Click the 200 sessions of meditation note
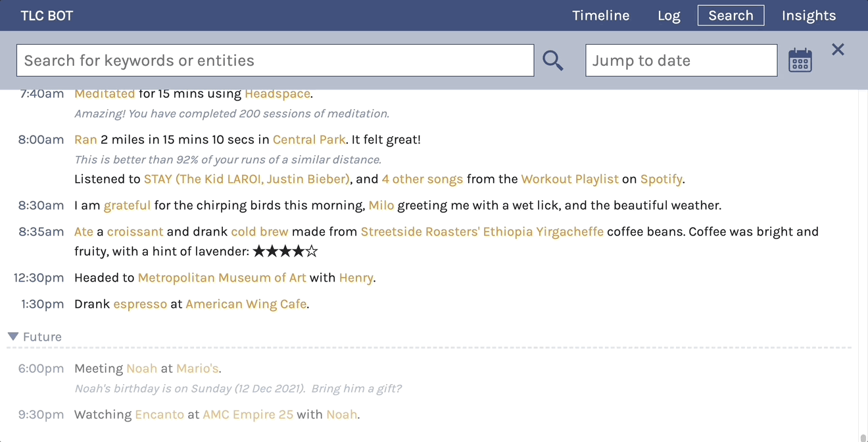Viewport: 868px width, 442px height. click(231, 114)
